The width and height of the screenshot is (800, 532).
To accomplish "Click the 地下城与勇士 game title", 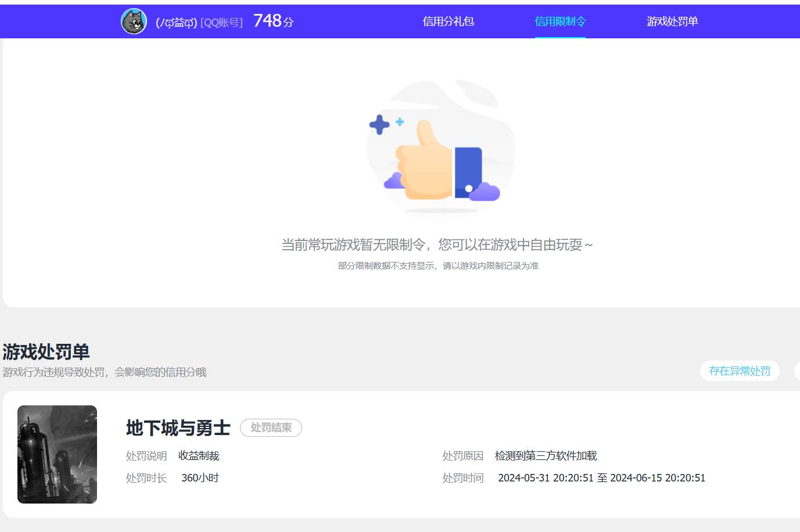I will pyautogui.click(x=177, y=428).
